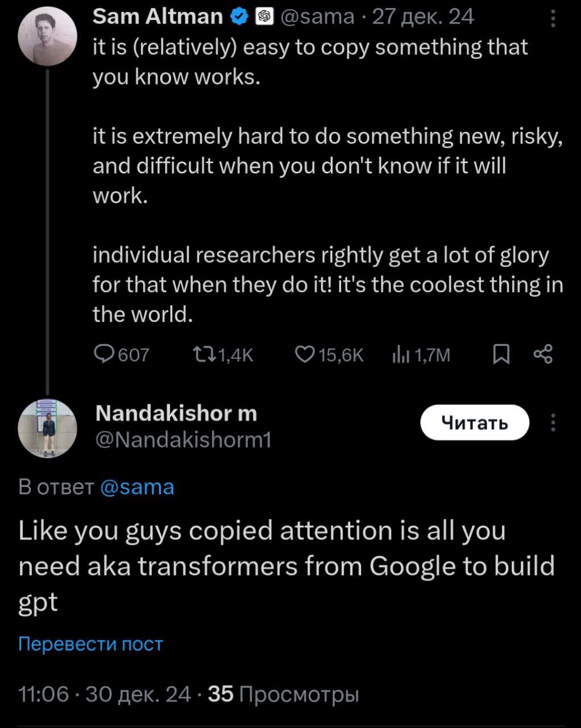
Task: Open the @sama mention in reply line
Action: click(137, 487)
